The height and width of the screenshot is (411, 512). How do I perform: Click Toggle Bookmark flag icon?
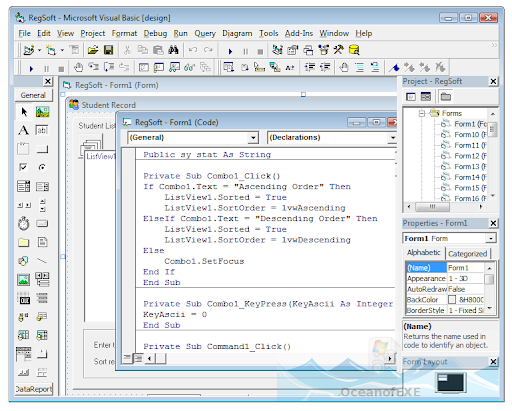(x=394, y=68)
